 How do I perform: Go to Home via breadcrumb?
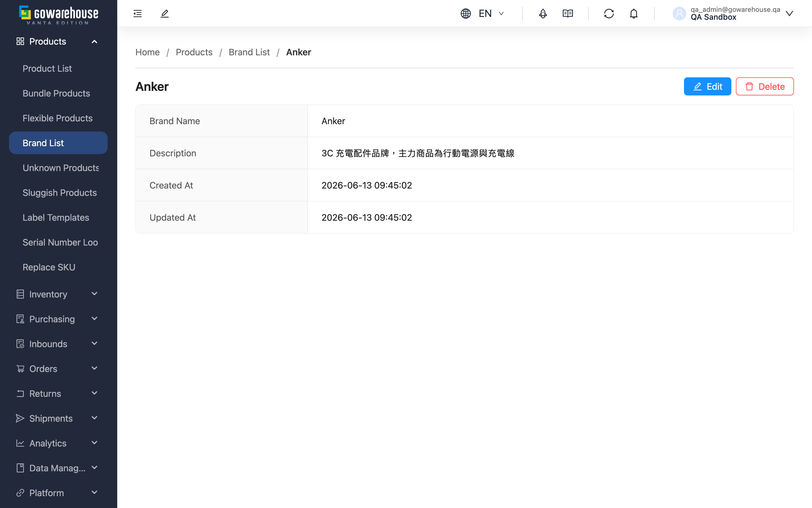pos(147,52)
